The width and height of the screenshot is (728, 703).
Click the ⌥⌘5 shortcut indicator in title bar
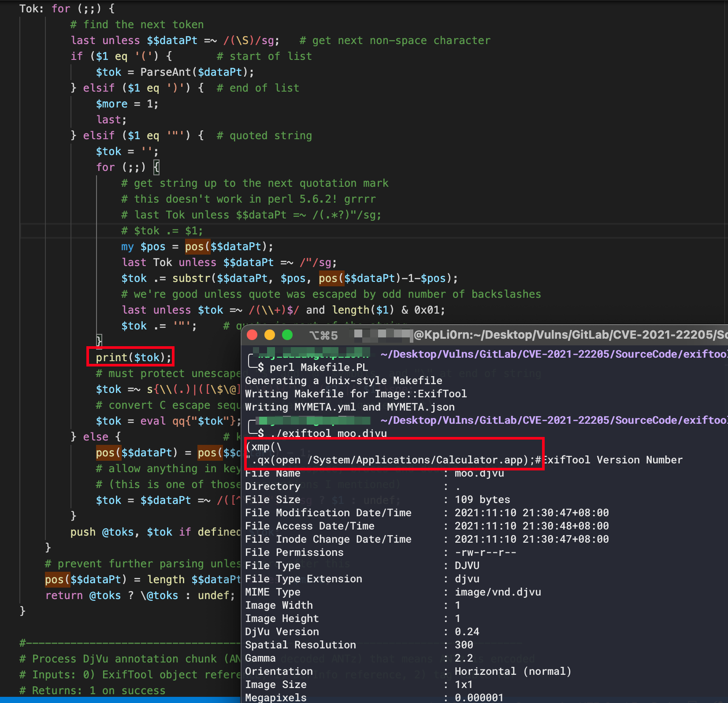click(x=323, y=336)
